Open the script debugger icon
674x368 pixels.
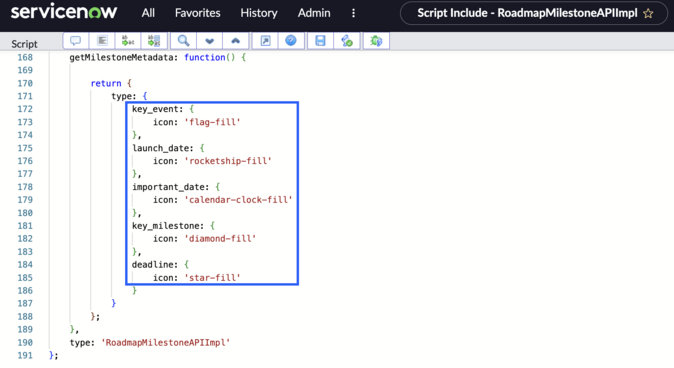coord(376,41)
